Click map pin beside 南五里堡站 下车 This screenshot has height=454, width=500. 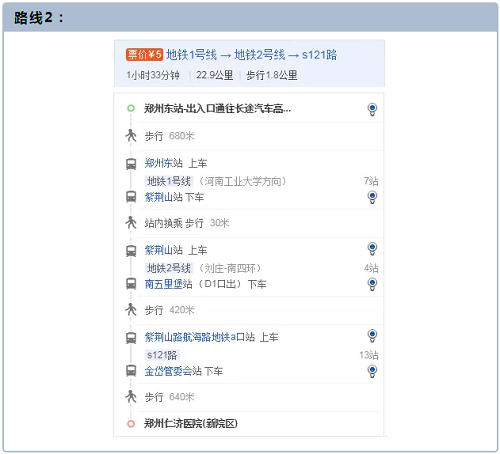tap(372, 284)
